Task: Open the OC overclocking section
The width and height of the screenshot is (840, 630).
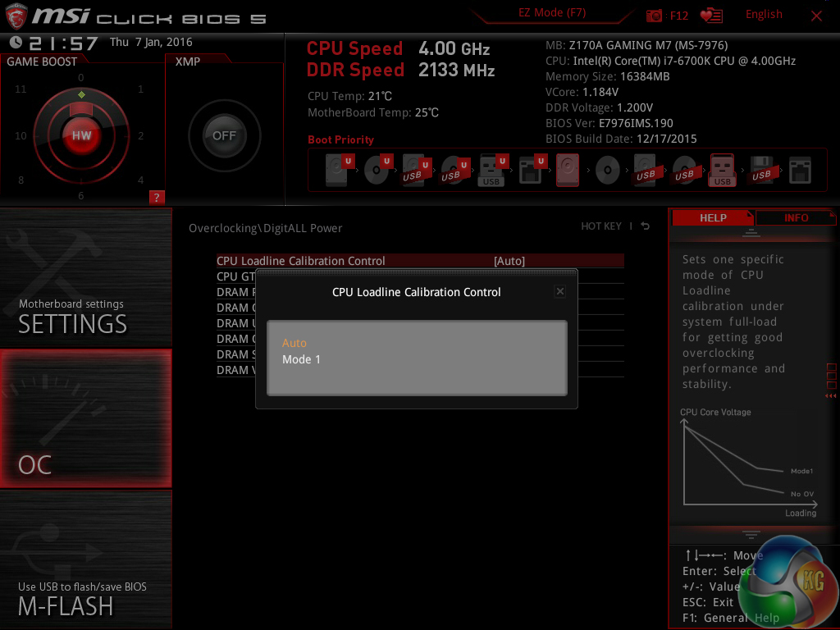Action: 85,418
